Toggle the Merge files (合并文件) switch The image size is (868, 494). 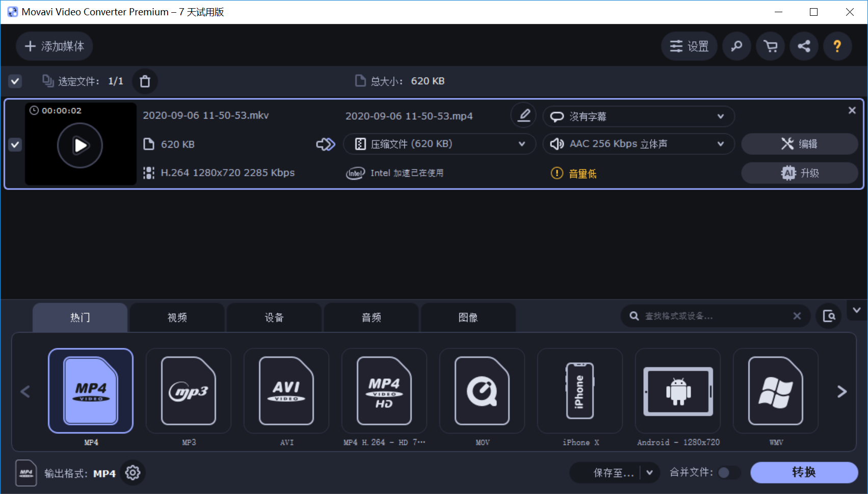tap(729, 473)
